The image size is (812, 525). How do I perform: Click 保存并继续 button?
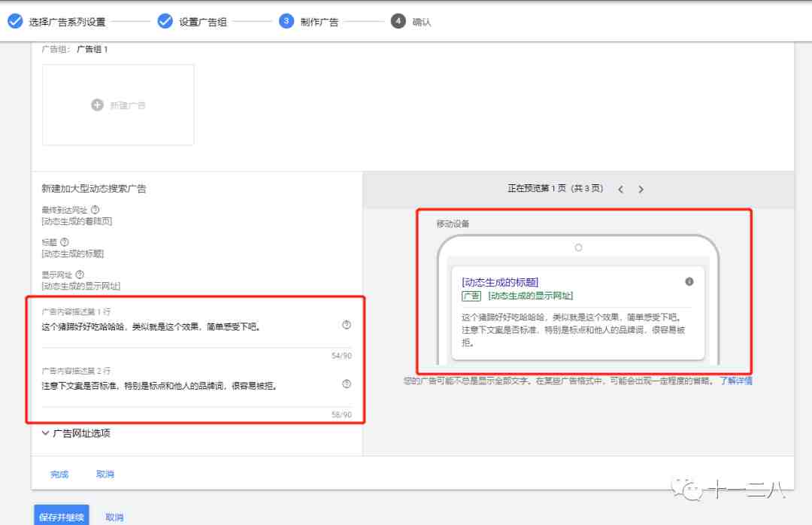coord(62,516)
